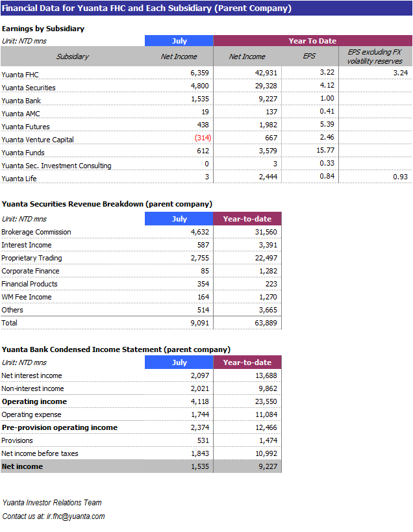The image size is (413, 532).
Task: Click the 'Earnings by Subsidiary' heading
Action: (x=43, y=29)
